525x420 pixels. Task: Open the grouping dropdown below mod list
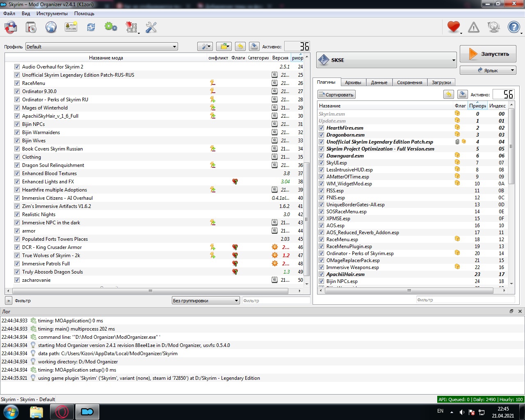pyautogui.click(x=205, y=301)
